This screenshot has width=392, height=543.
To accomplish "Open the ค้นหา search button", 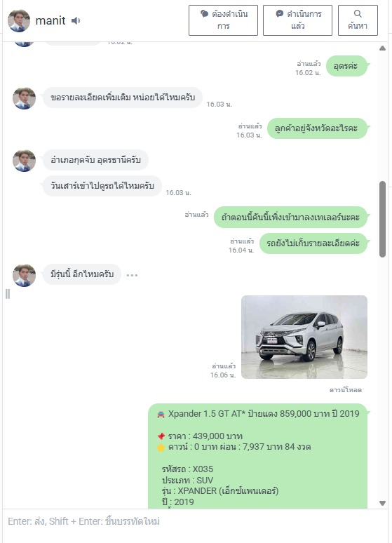I will 358,20.
